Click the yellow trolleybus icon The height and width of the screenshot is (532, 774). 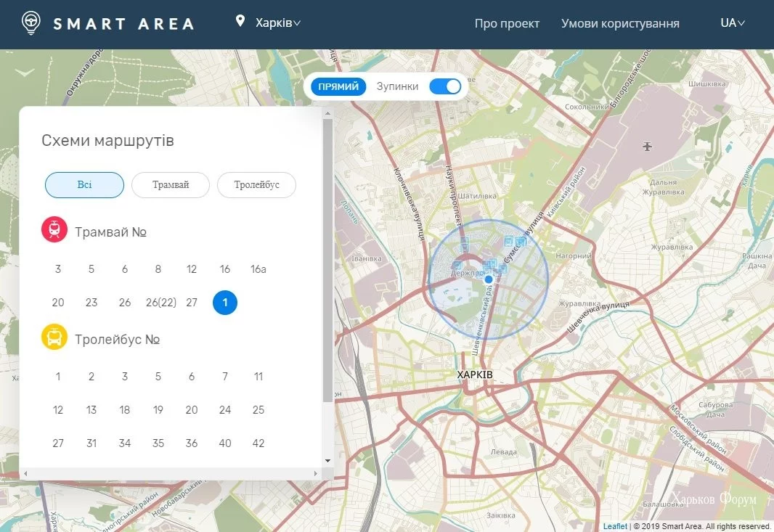pyautogui.click(x=54, y=337)
